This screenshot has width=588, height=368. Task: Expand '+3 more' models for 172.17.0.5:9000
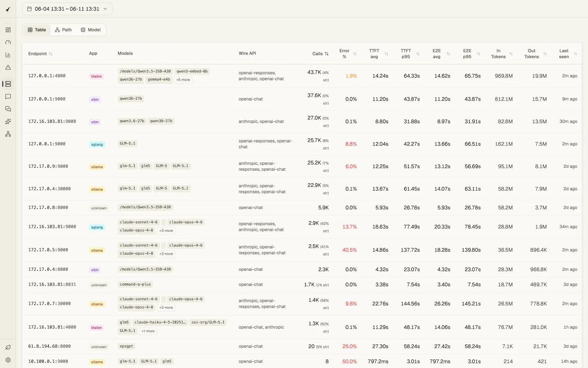166,254
